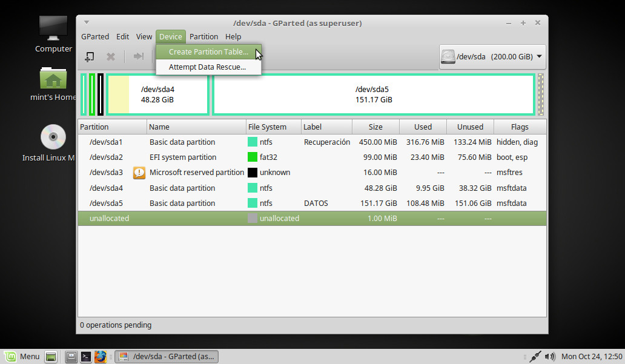Image resolution: width=625 pixels, height=364 pixels.
Task: Open the /dev/sda device dropdown
Action: click(538, 56)
